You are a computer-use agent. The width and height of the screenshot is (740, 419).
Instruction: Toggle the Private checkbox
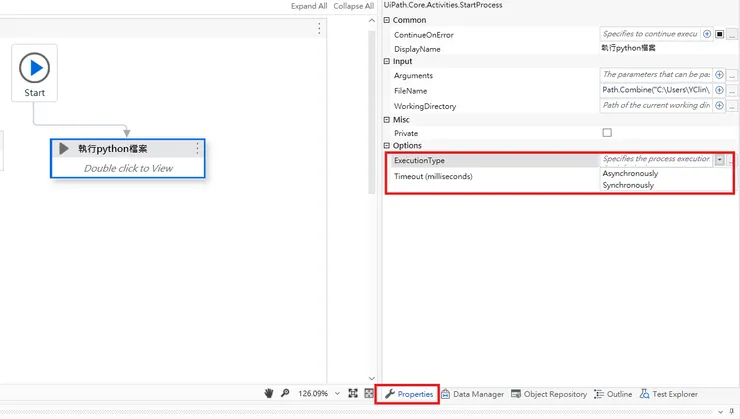[607, 133]
